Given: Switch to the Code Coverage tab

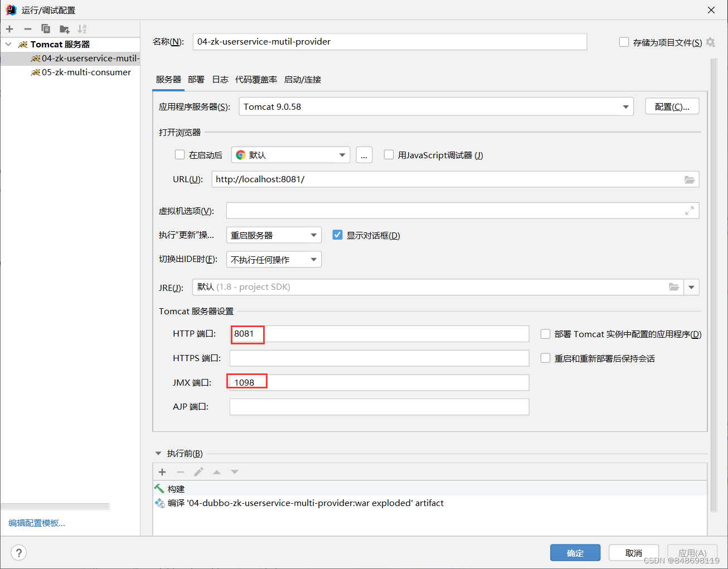Looking at the screenshot, I should click(256, 80).
